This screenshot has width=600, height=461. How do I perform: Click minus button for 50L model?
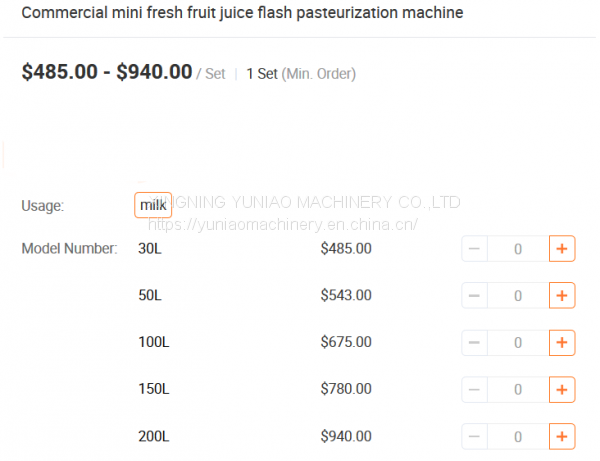pos(474,296)
